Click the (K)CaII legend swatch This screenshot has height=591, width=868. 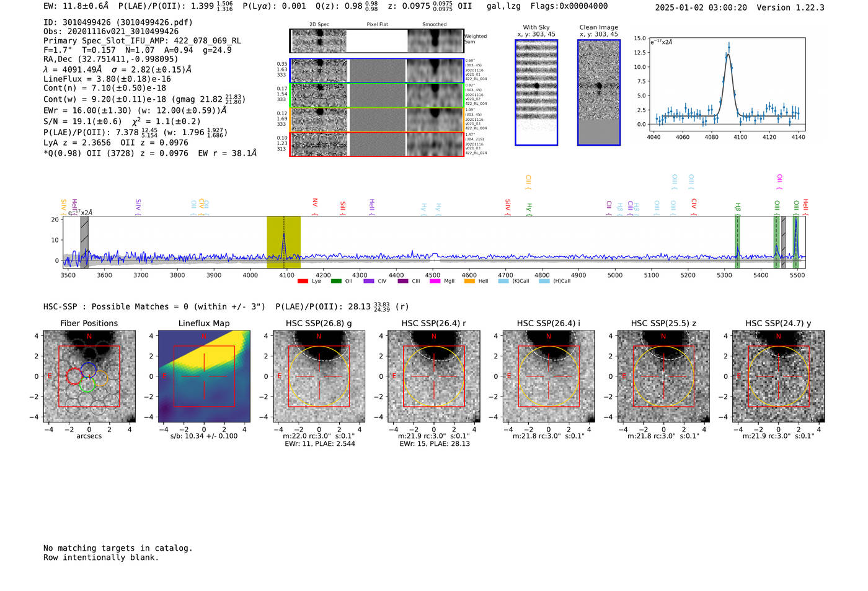point(503,281)
